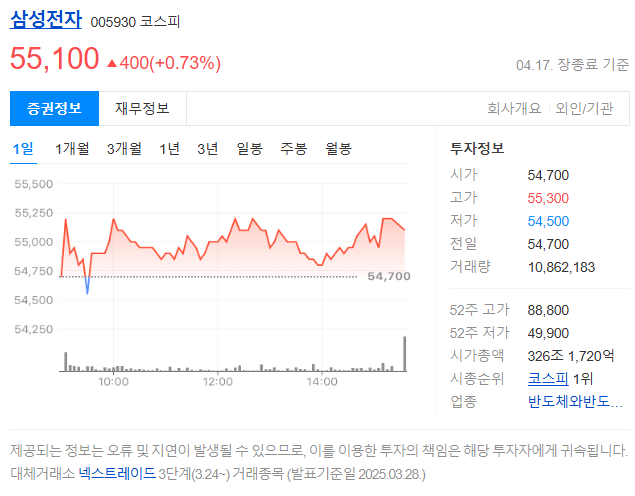This screenshot has width=635, height=496.
Task: Click the 14:00 time axis label
Action: click(x=322, y=382)
